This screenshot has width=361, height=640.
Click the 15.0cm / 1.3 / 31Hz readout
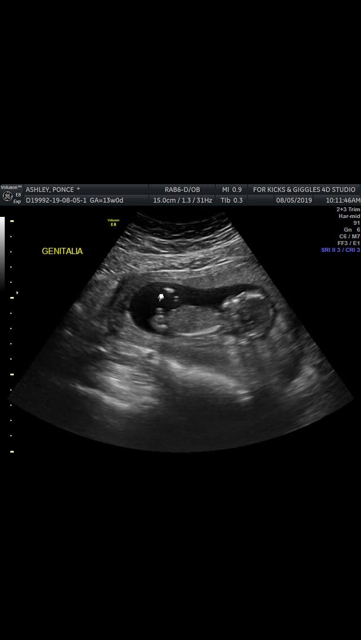[183, 200]
